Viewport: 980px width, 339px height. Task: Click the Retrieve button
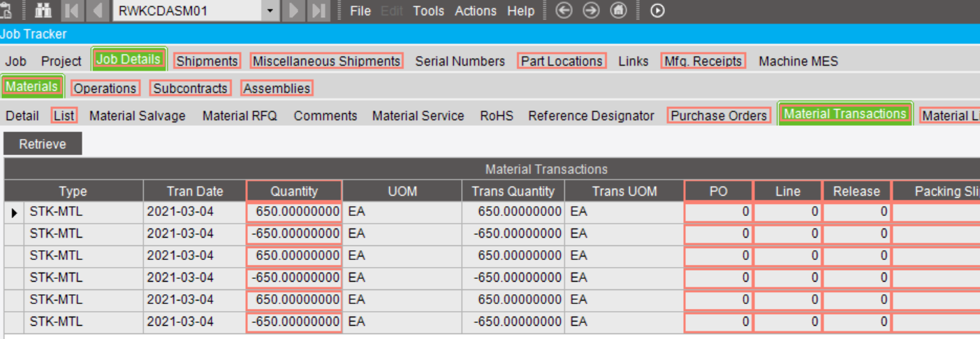(x=43, y=144)
